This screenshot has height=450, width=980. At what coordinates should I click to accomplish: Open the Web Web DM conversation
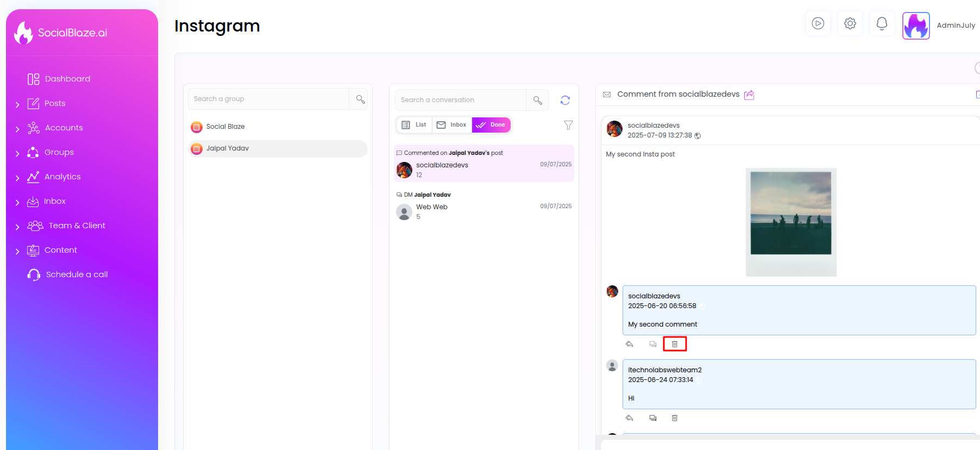pyautogui.click(x=484, y=205)
